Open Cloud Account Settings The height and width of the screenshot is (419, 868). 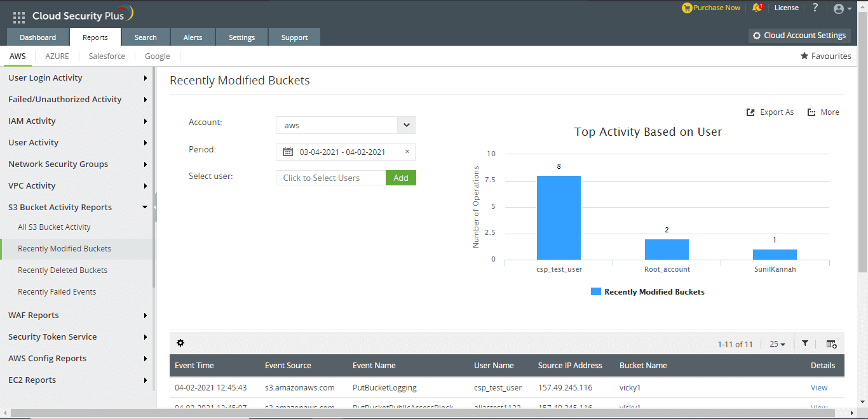[799, 36]
